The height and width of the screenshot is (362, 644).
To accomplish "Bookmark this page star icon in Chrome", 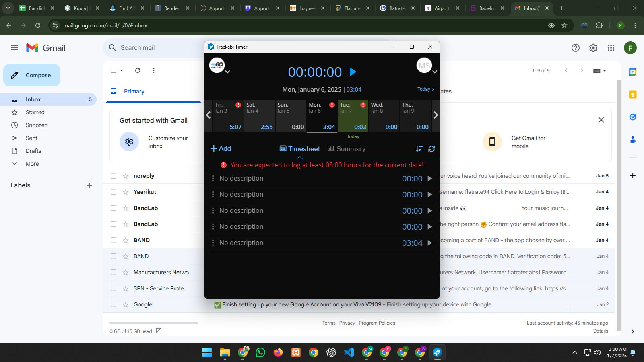I will [564, 25].
